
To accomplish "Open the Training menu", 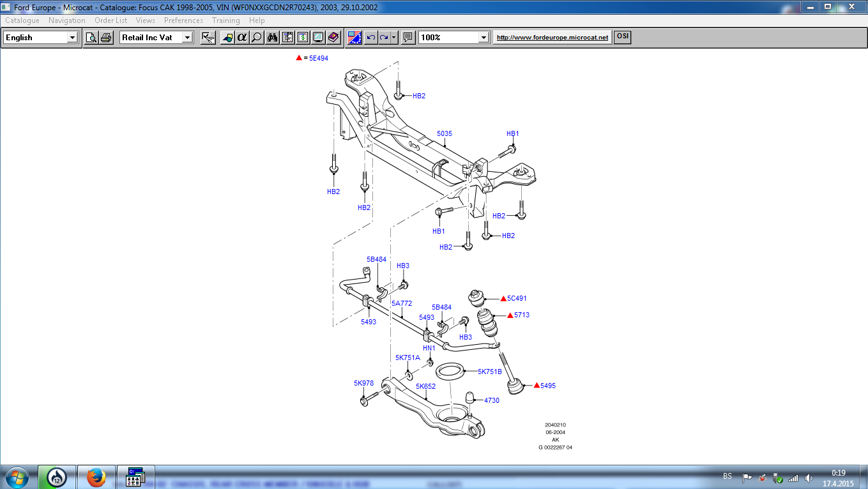I will click(x=226, y=20).
